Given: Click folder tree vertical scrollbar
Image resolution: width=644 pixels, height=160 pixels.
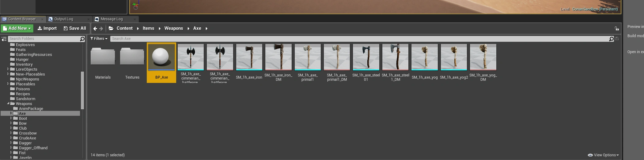Looking at the screenshot, I should point(82,90).
